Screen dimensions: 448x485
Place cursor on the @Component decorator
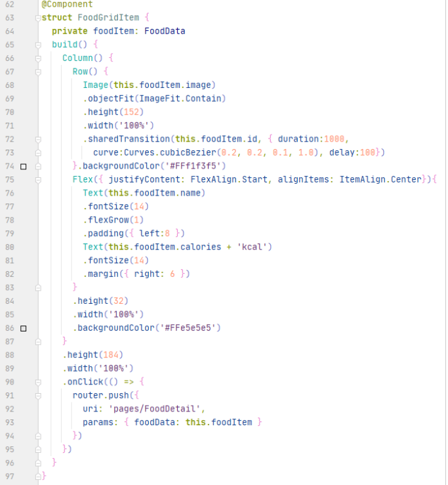coord(67,4)
